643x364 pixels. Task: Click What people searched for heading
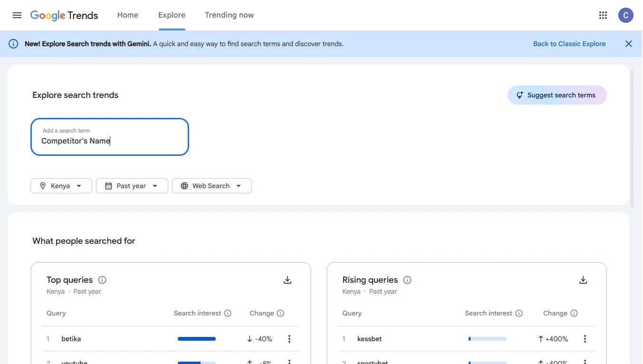tap(84, 241)
